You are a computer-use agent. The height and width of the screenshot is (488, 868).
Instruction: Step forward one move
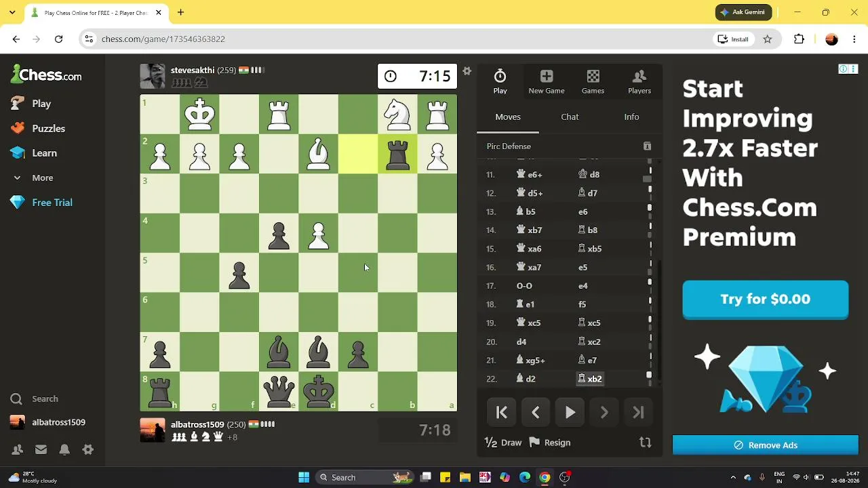coord(604,412)
